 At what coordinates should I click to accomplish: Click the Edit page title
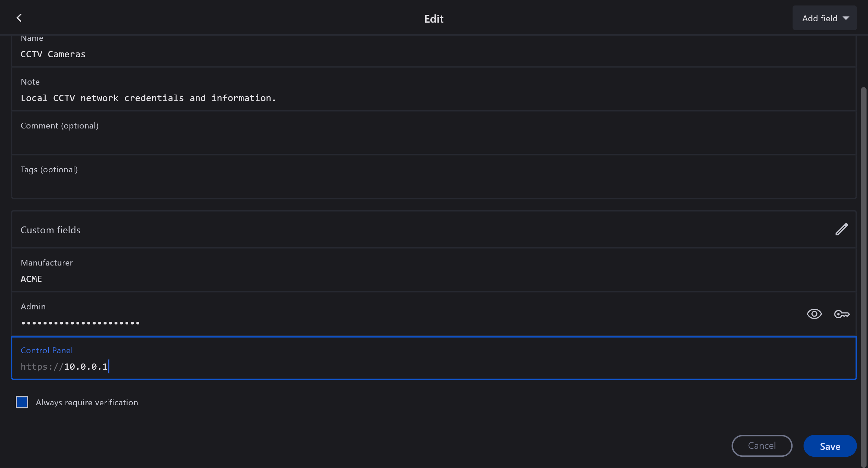(433, 19)
